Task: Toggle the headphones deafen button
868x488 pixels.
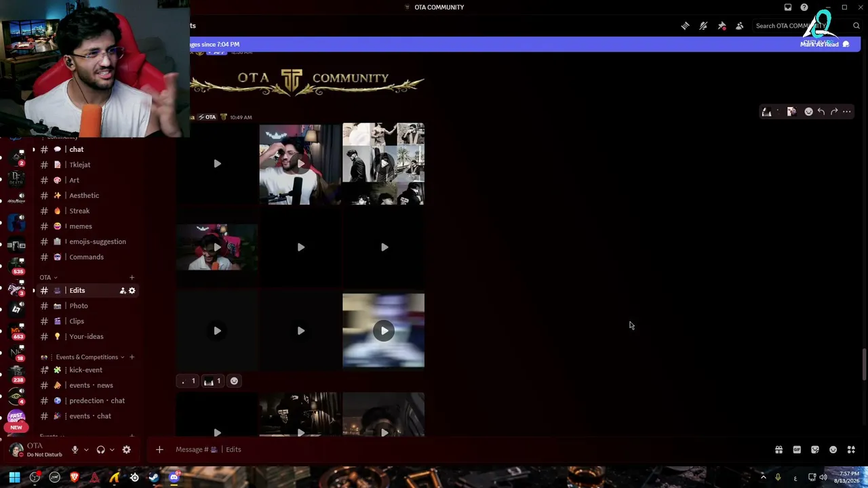Action: (x=101, y=449)
